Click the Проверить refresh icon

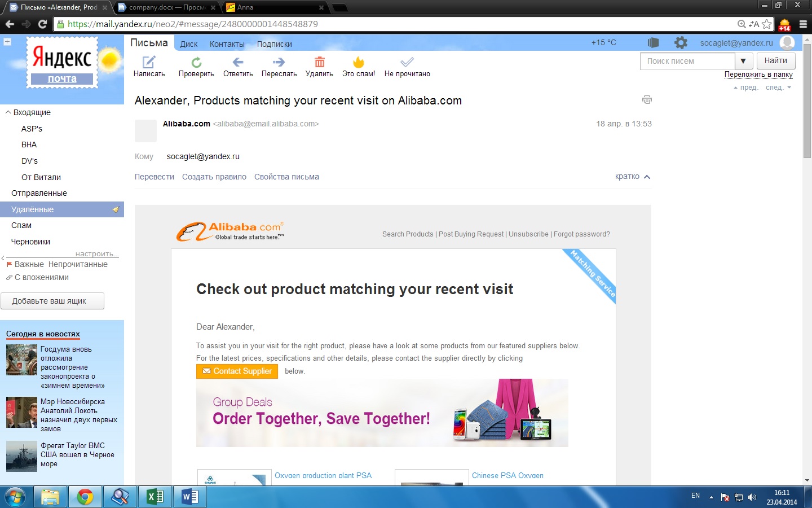tap(196, 62)
